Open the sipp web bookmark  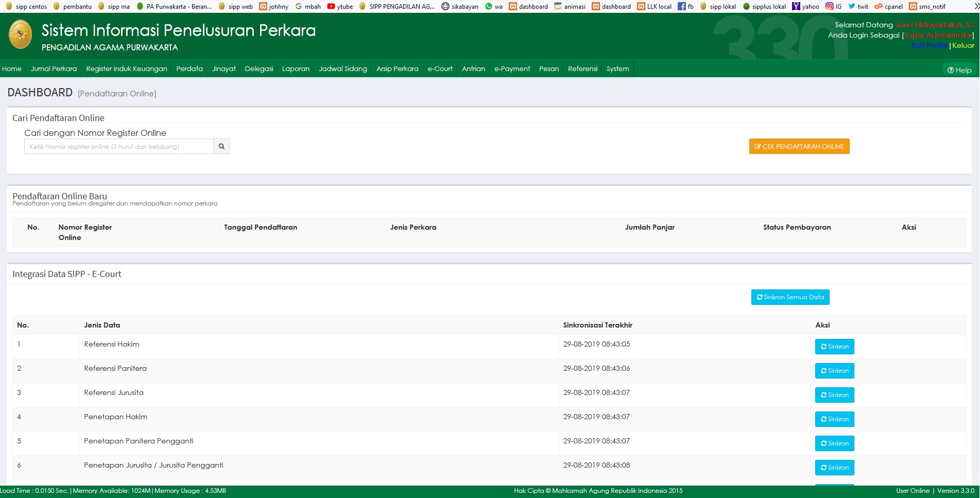pyautogui.click(x=235, y=6)
